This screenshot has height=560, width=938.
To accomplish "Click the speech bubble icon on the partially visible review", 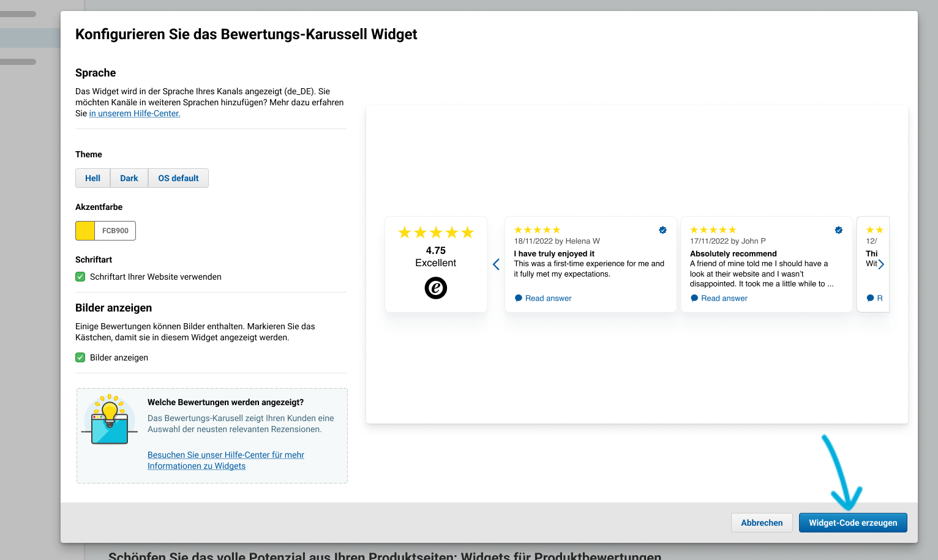I will tap(870, 298).
